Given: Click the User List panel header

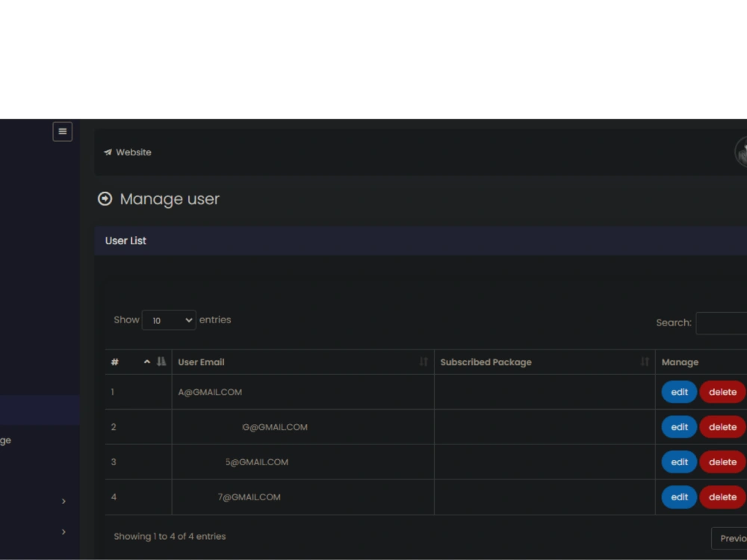Looking at the screenshot, I should 421,241.
